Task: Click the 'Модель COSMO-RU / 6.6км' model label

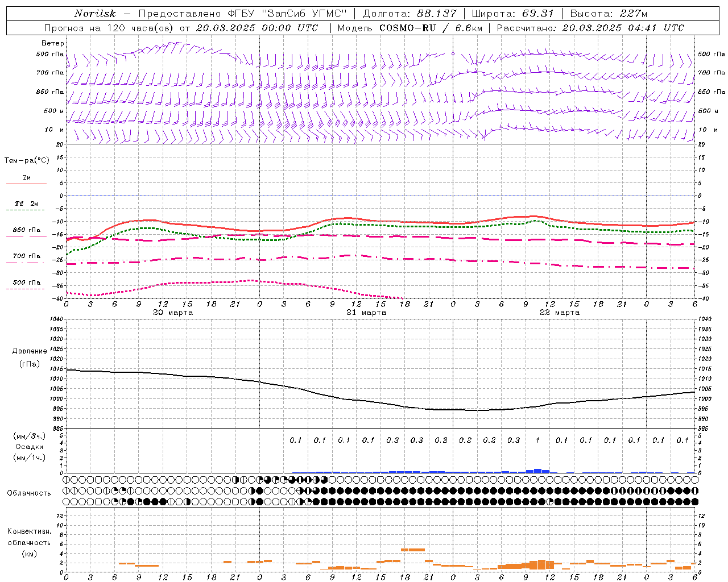Action: click(409, 28)
